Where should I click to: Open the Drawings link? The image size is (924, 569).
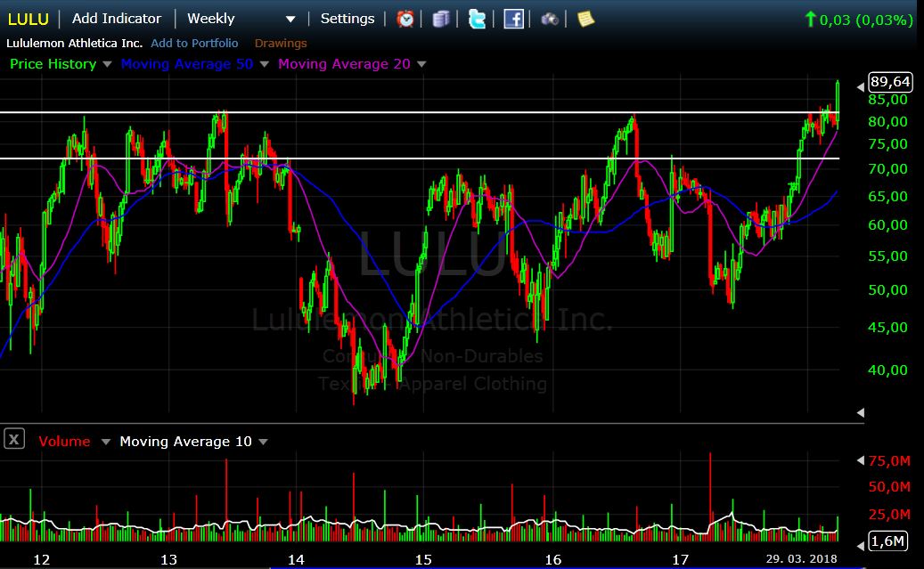click(x=281, y=43)
